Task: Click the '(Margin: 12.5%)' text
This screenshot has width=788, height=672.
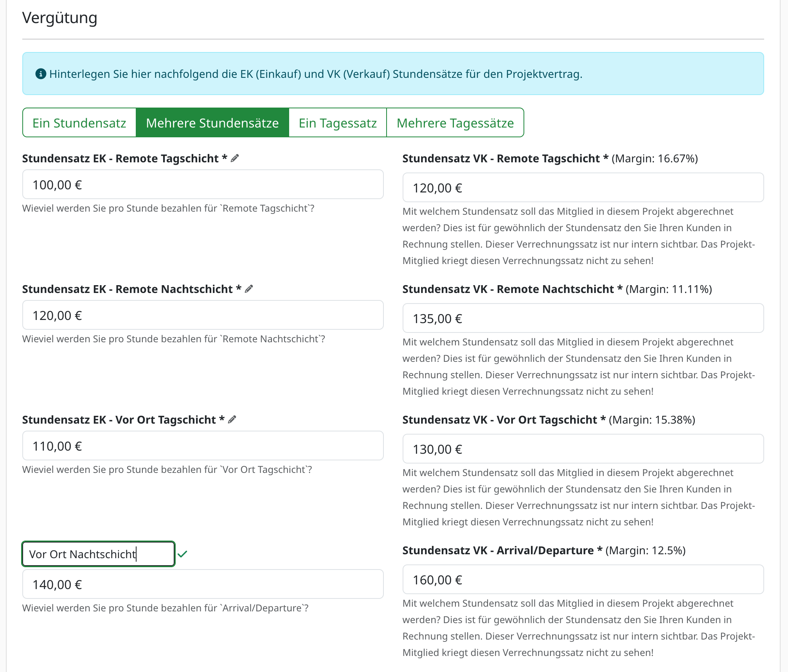Action: (x=646, y=550)
